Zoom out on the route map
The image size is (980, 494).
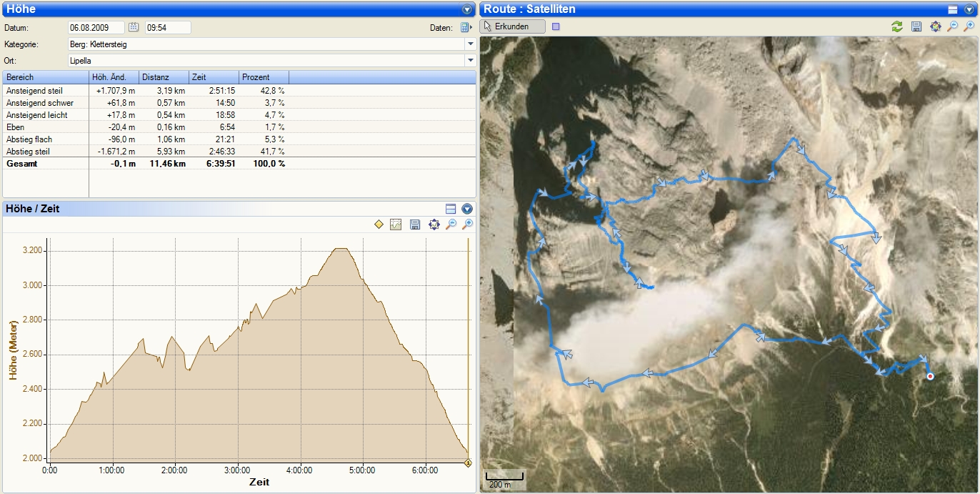(952, 26)
